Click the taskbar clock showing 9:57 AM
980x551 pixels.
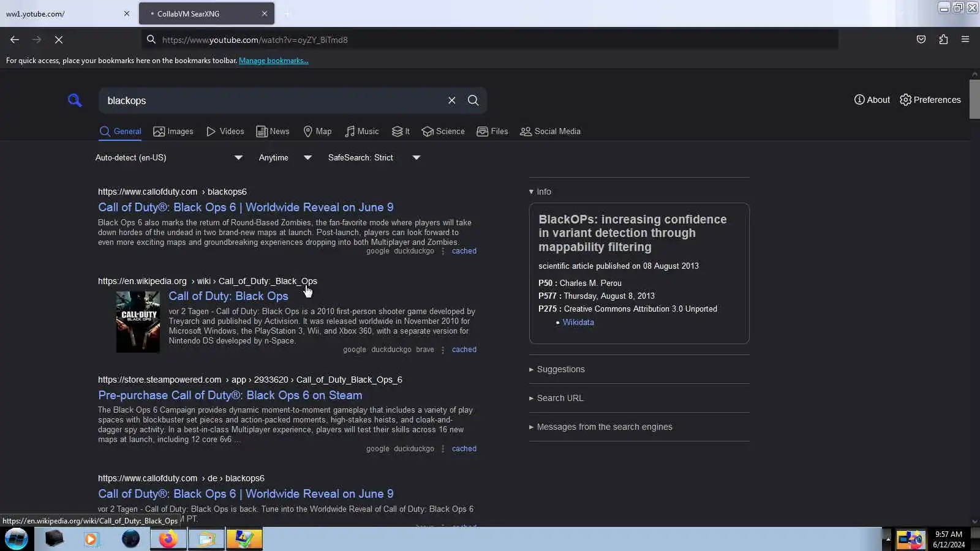coord(949,539)
